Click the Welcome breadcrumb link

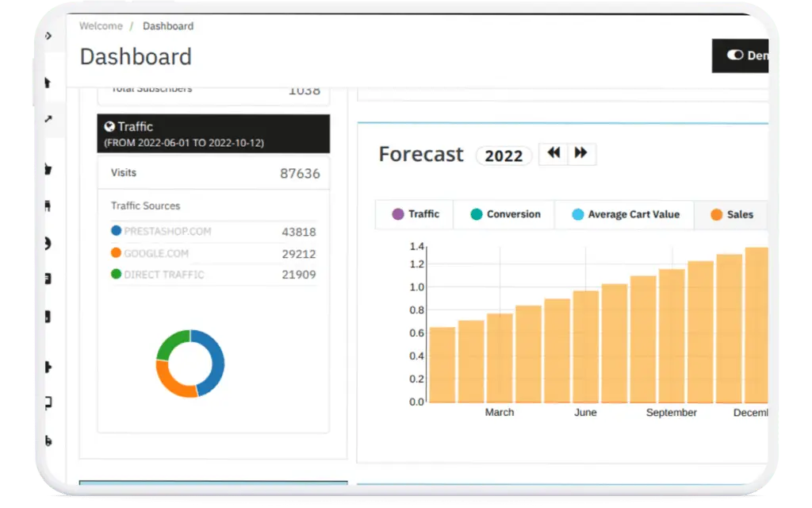click(99, 26)
